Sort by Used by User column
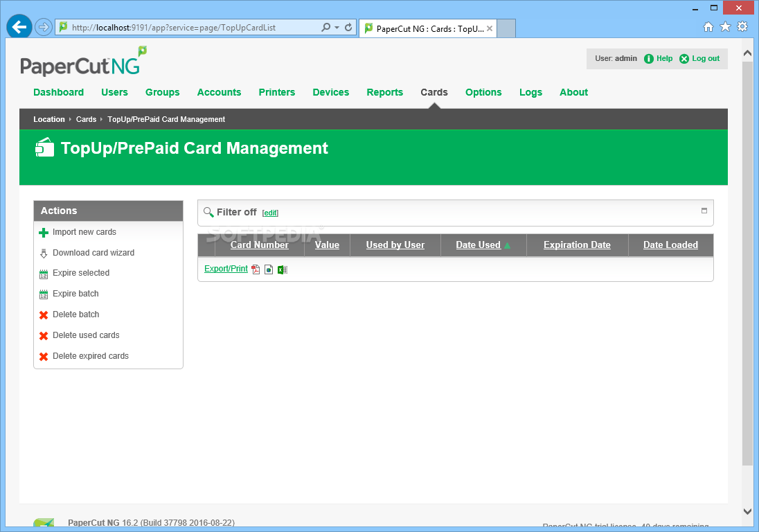Viewport: 759px width, 532px height. pos(395,245)
